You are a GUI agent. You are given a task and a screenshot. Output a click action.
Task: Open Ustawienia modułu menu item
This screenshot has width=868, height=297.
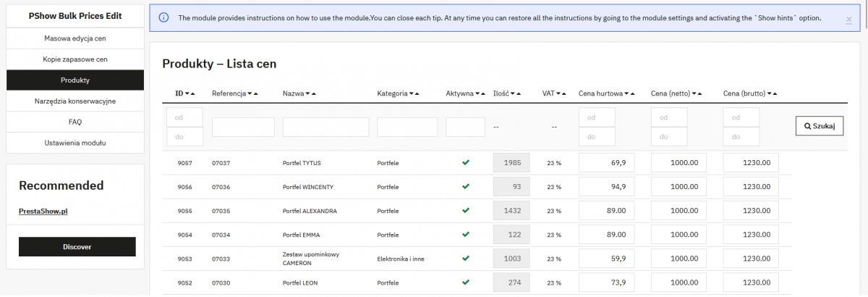[x=75, y=143]
